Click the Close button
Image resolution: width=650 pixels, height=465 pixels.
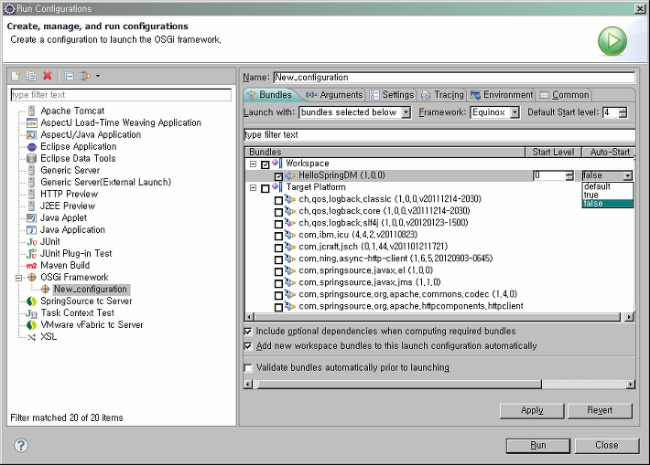607,446
